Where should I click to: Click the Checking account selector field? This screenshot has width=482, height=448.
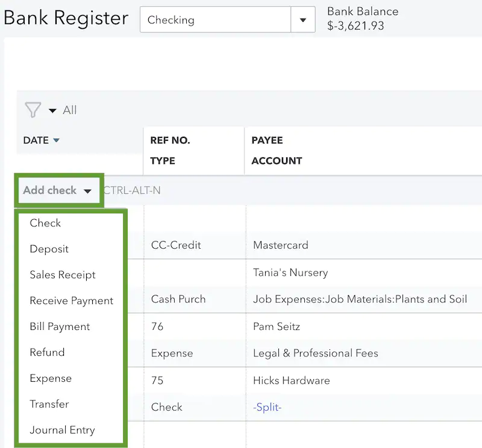(216, 20)
